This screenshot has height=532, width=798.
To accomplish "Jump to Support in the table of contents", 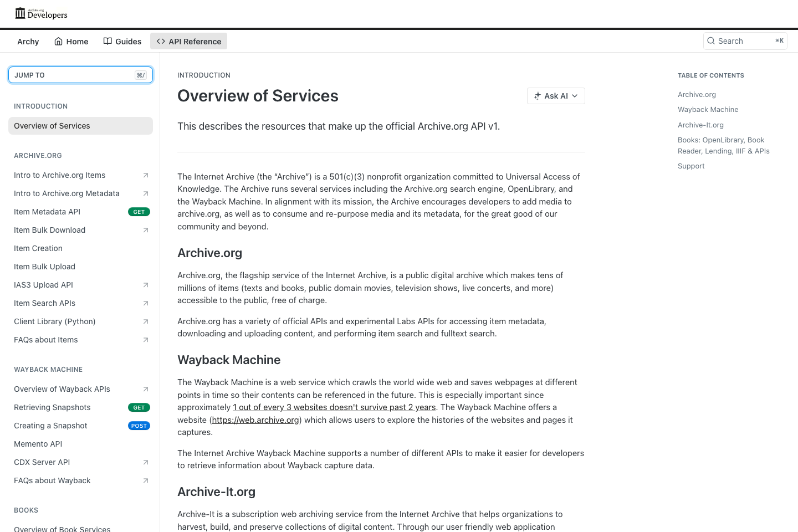I will point(691,166).
